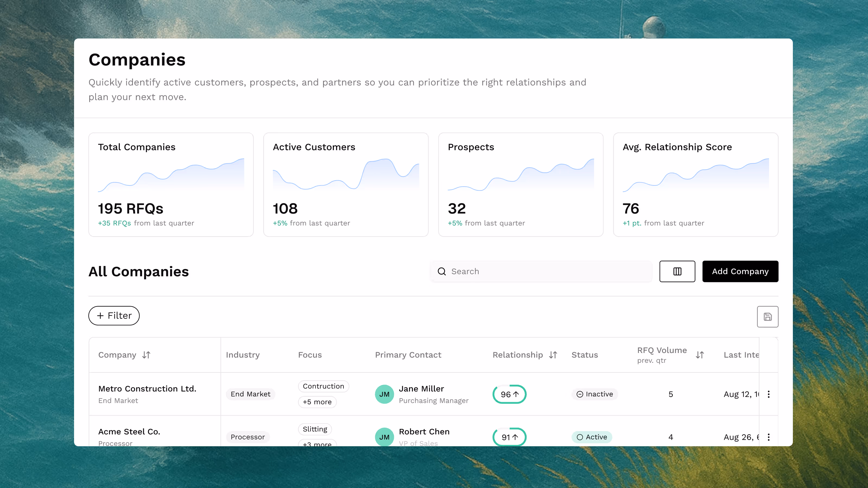Sort table by Company column arrows
Screen dimensions: 868x488
pos(146,355)
